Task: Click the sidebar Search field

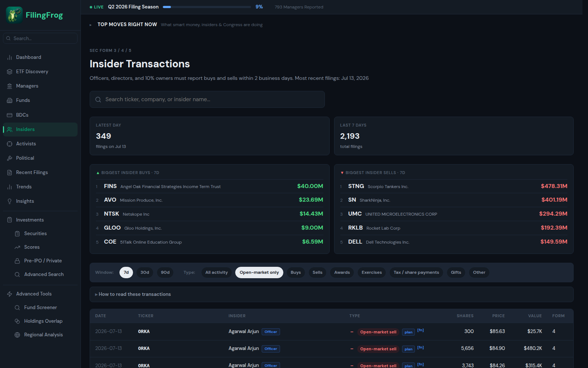Action: [x=40, y=38]
